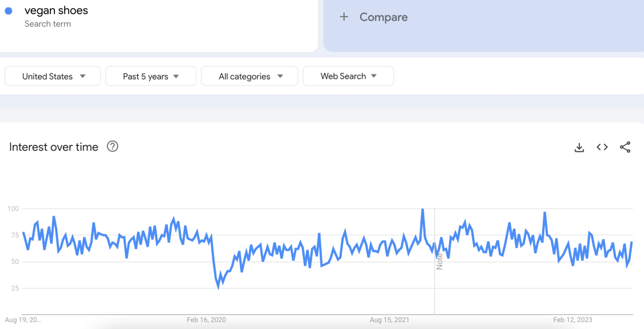Viewport: 644px width, 329px height.
Task: Click the plus icon beside Compare
Action: coord(344,17)
